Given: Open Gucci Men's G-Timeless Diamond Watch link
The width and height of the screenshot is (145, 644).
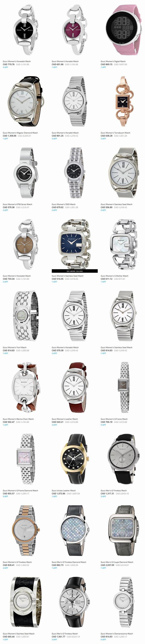Looking at the screenshot, I should 69,562.
